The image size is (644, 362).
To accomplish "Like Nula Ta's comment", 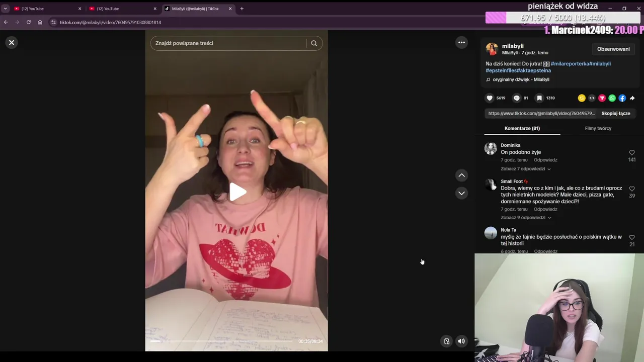I will tap(632, 237).
